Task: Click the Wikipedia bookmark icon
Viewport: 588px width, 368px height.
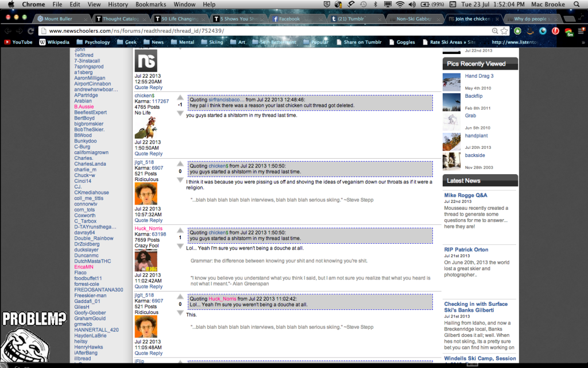Action: pyautogui.click(x=42, y=41)
